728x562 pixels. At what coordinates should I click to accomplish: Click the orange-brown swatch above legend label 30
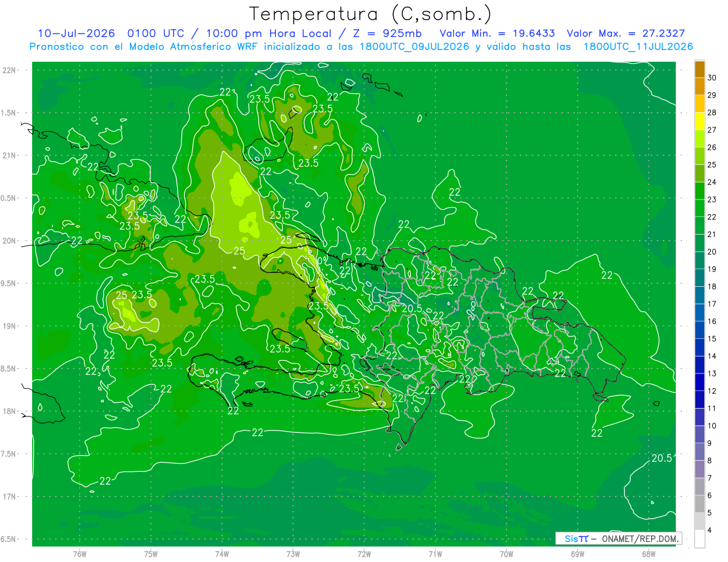click(x=699, y=69)
